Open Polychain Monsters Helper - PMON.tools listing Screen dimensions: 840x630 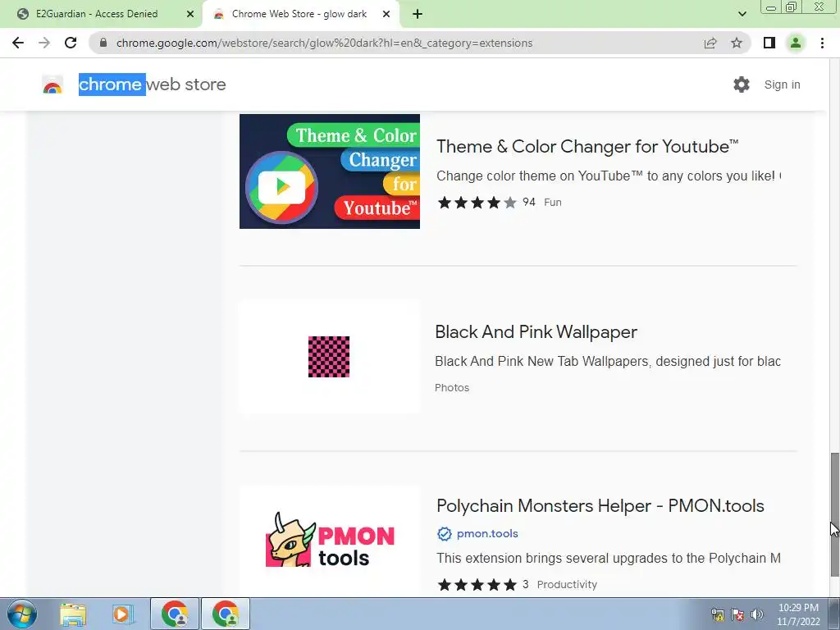point(600,505)
